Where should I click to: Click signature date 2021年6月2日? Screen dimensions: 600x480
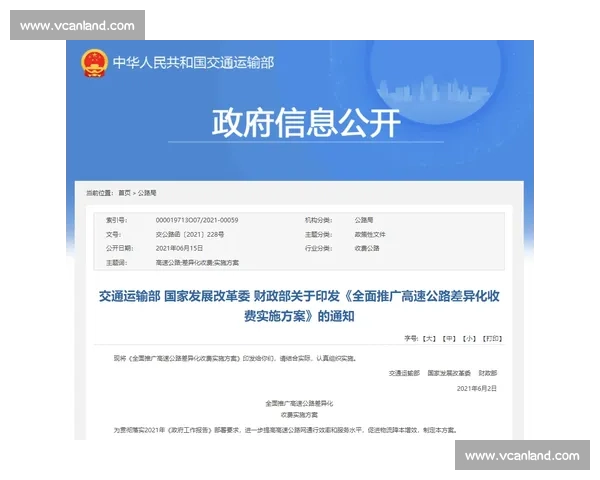(x=476, y=388)
